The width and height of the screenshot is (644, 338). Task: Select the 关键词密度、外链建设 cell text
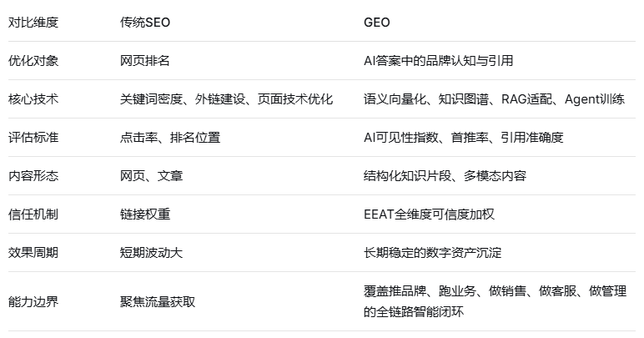pos(227,99)
